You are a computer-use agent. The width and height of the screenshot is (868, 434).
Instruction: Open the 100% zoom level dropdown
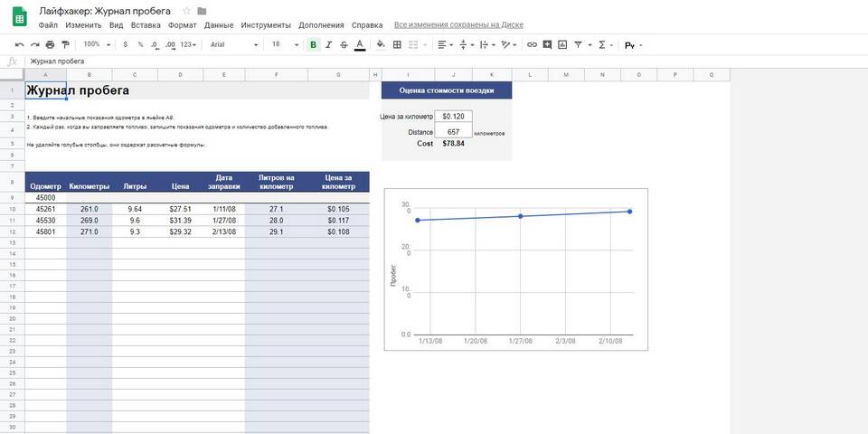[x=95, y=43]
